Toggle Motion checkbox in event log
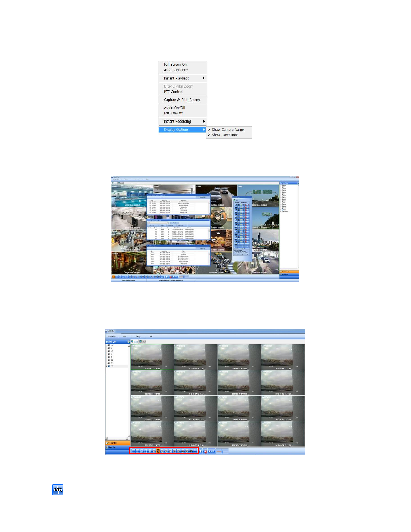The width and height of the screenshot is (411, 532). [x=159, y=225]
